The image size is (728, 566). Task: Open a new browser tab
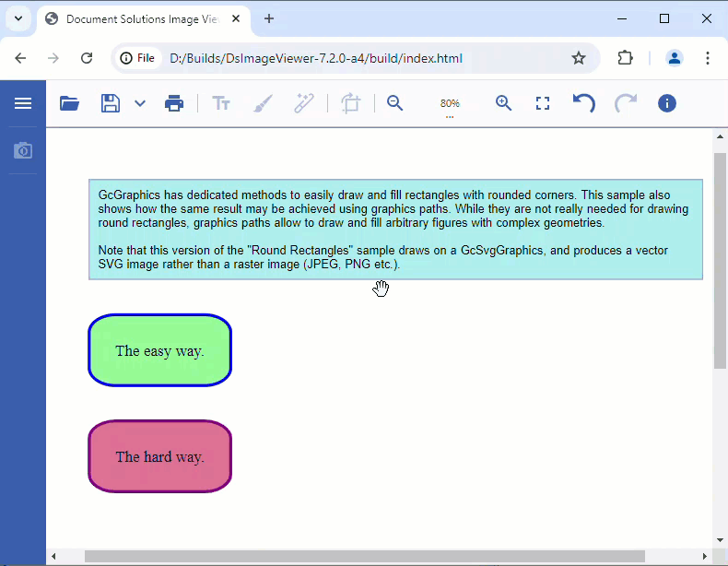pyautogui.click(x=269, y=18)
